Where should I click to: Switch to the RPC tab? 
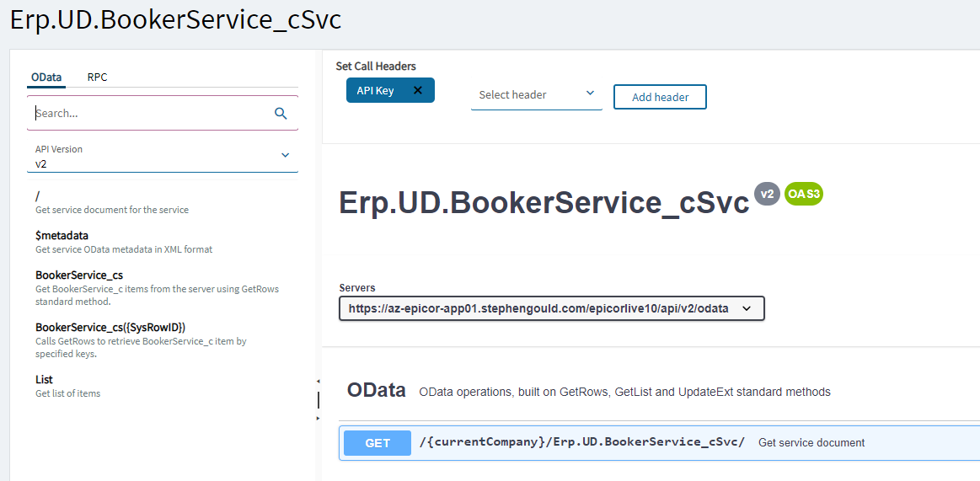(x=97, y=77)
